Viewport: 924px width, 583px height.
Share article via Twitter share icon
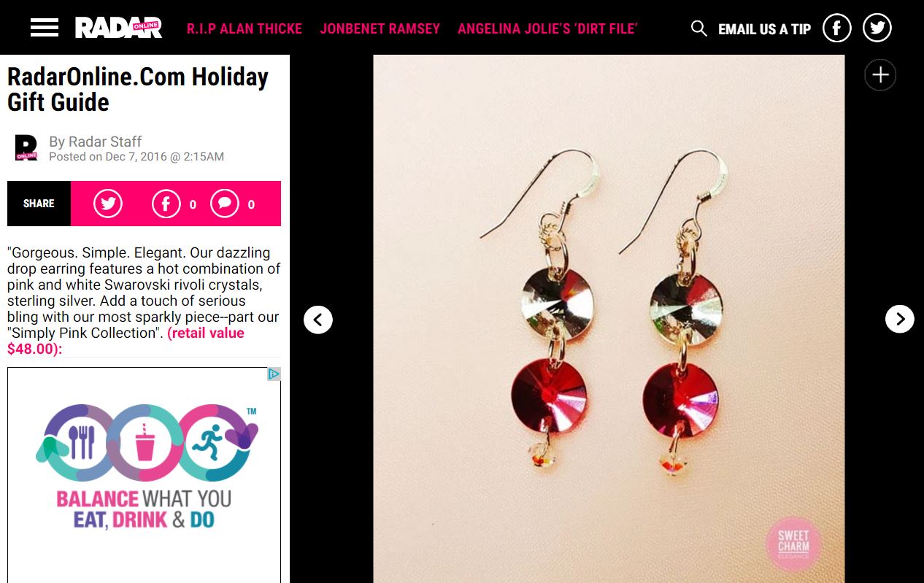coord(108,204)
